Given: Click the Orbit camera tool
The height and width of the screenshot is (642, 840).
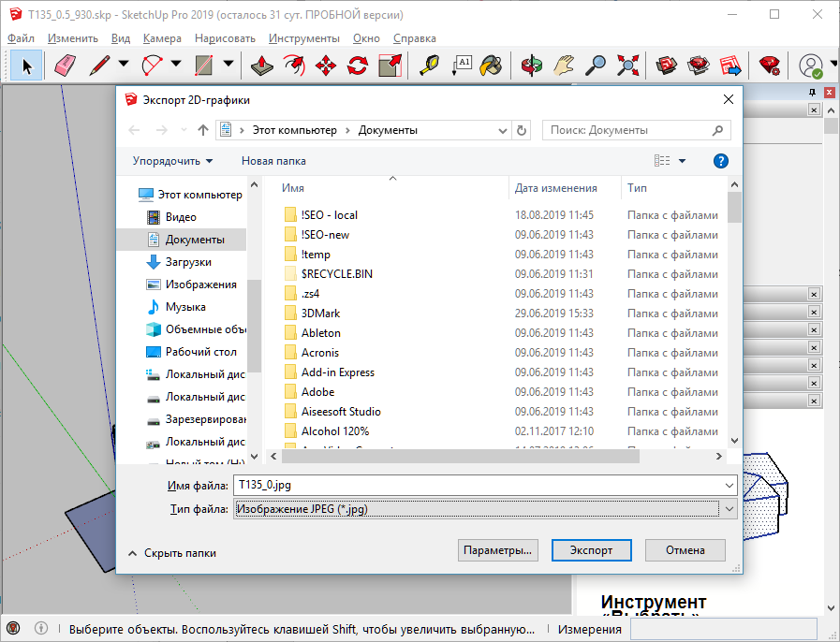Looking at the screenshot, I should tap(532, 65).
